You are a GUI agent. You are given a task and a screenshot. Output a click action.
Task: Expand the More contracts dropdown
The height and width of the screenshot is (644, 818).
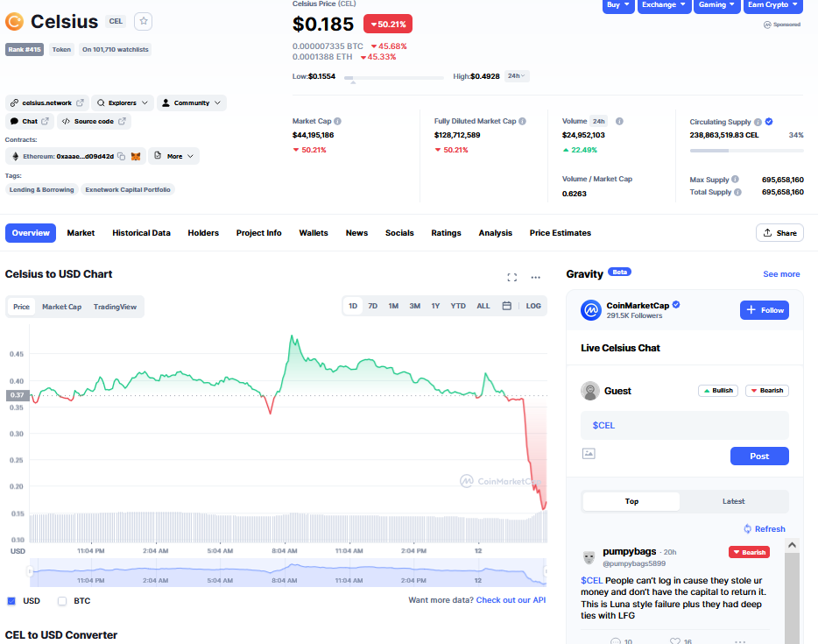pyautogui.click(x=173, y=156)
